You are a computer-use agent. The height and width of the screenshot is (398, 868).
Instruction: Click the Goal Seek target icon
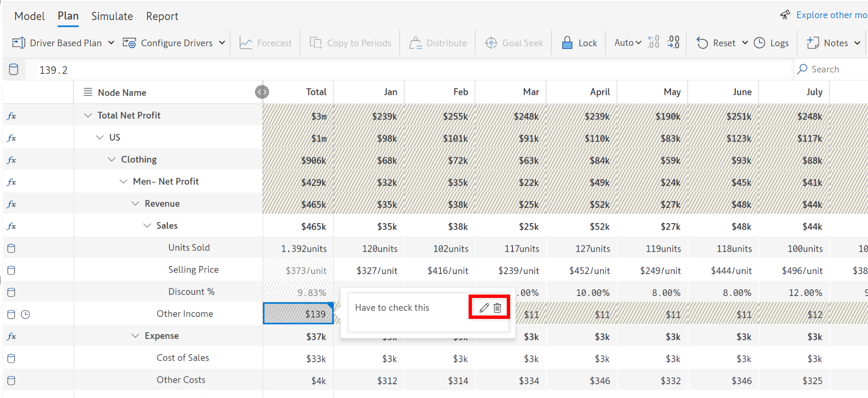[x=491, y=43]
